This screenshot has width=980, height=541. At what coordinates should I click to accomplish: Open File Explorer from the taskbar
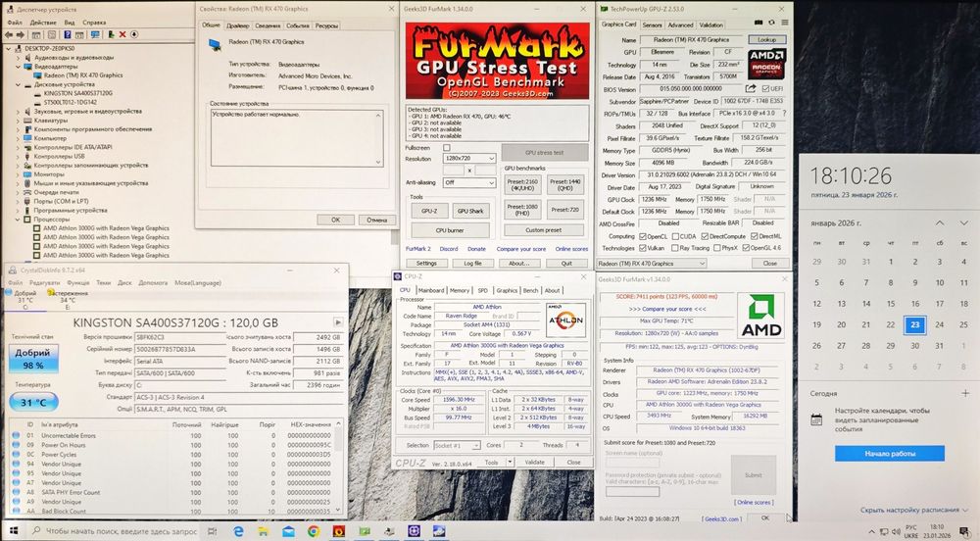pos(263,531)
